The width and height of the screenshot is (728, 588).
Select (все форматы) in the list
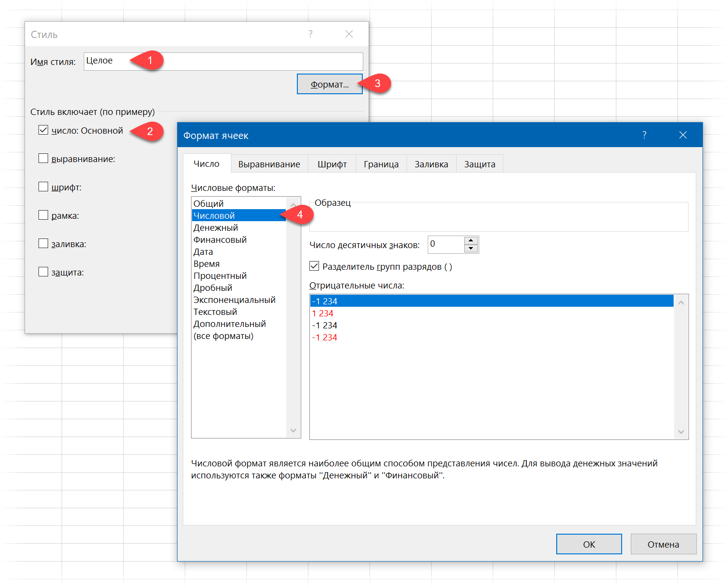pos(239,336)
